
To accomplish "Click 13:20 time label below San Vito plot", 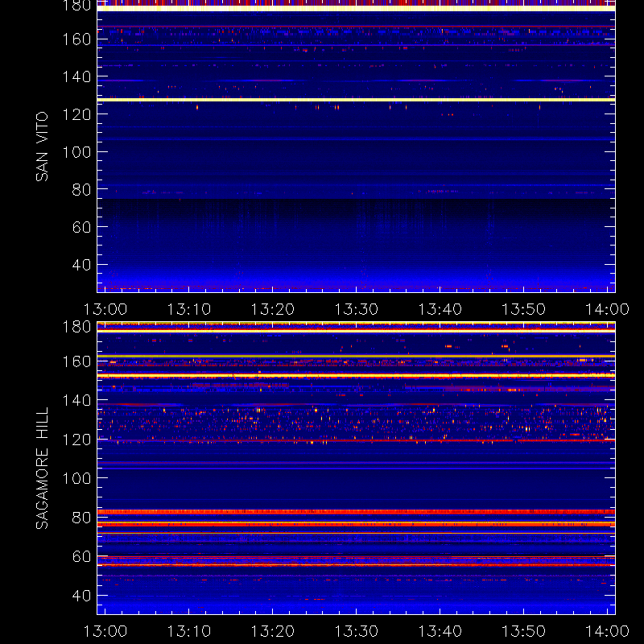I will [x=273, y=309].
